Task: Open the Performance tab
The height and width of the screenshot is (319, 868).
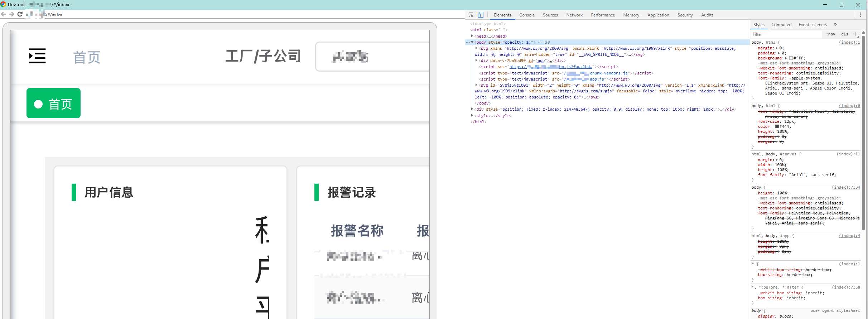Action: coord(603,15)
